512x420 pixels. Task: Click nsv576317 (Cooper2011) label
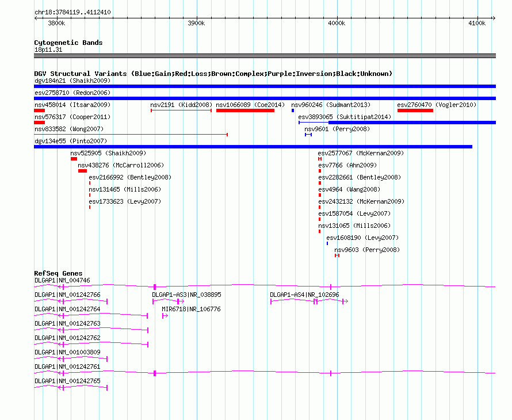point(72,117)
